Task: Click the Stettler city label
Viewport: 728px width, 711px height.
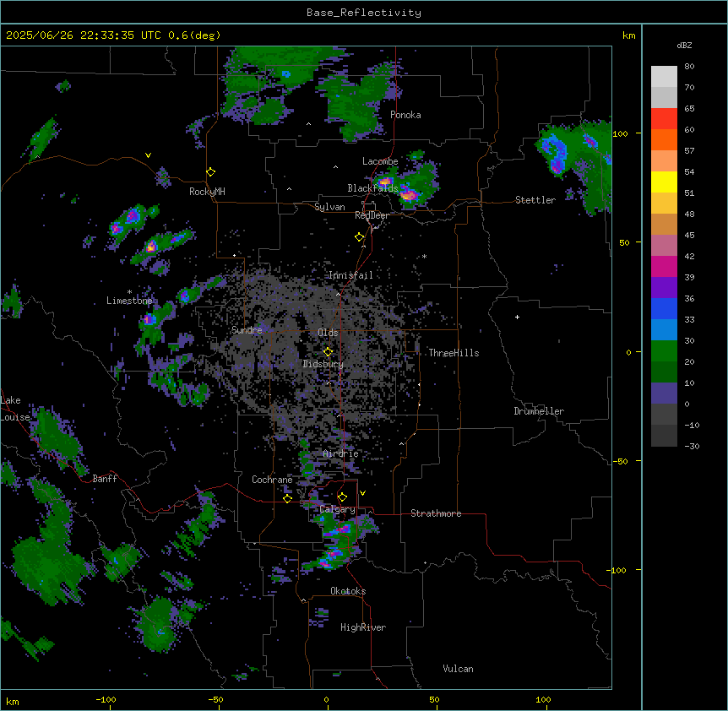Action: 535,200
